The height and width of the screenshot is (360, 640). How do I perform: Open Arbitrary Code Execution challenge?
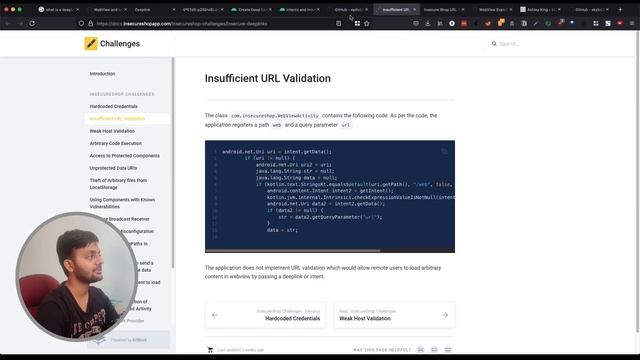[116, 143]
